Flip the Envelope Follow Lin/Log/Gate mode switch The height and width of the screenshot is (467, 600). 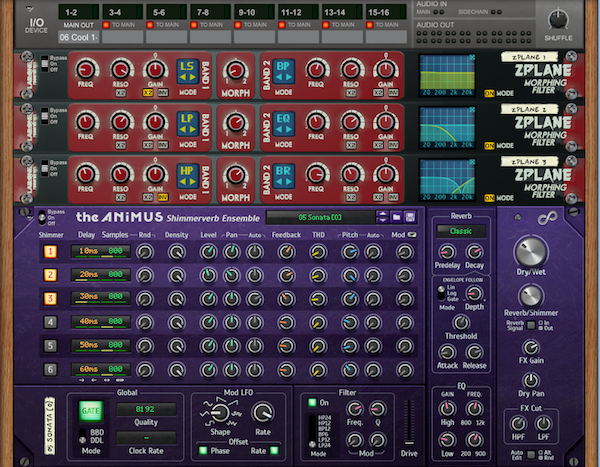point(441,293)
